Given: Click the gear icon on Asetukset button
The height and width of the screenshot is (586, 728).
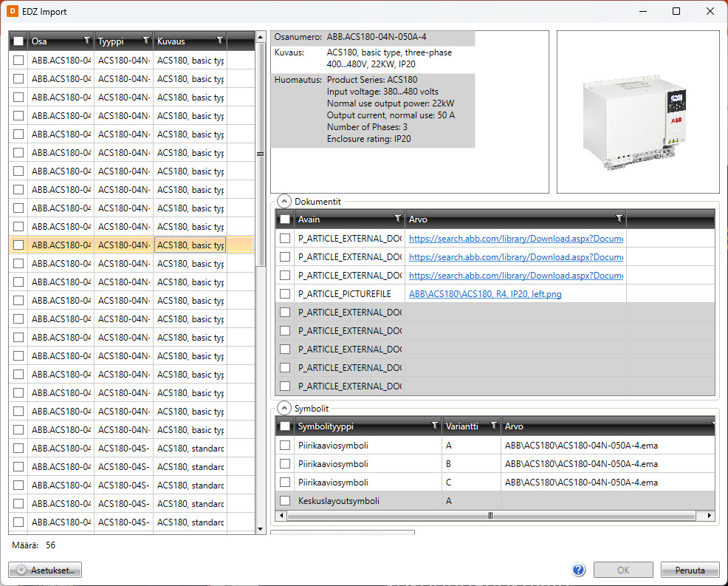Looking at the screenshot, I should 21,570.
